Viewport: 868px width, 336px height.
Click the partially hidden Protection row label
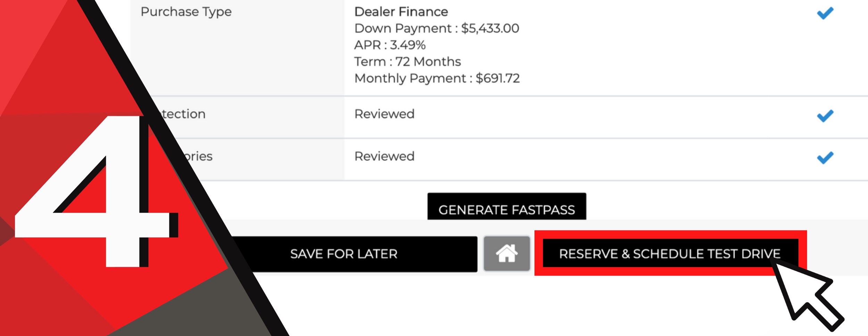(x=184, y=114)
